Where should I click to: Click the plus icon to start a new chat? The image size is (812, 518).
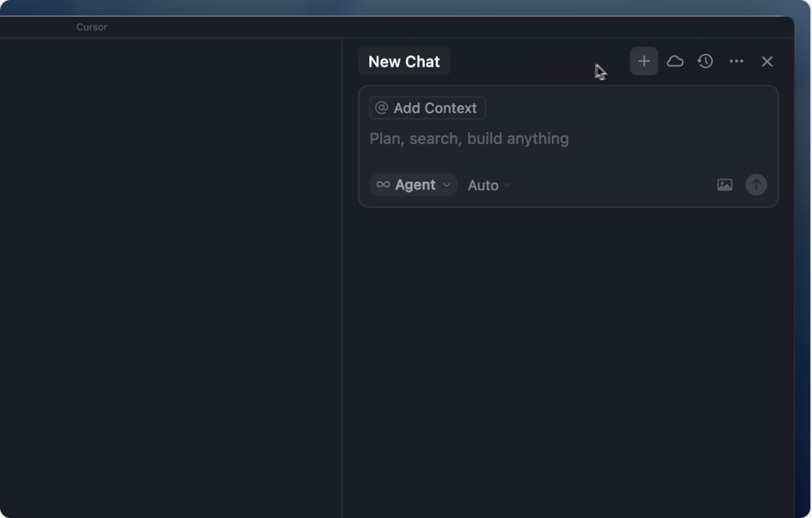[644, 62]
